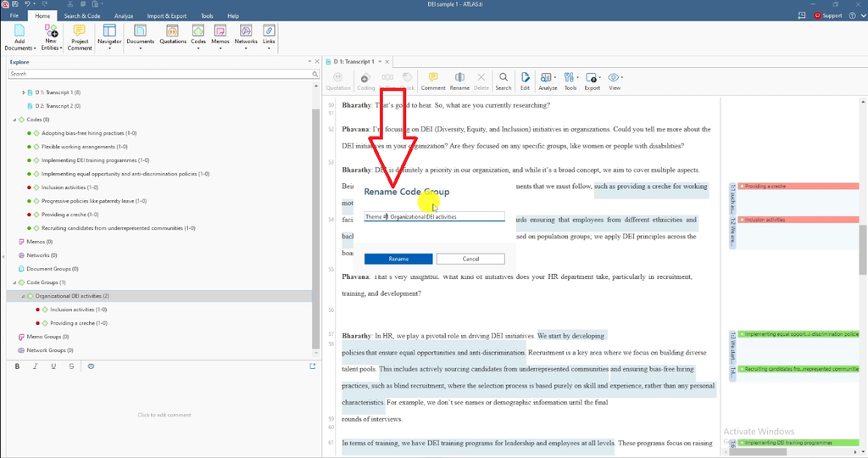868x458 pixels.
Task: Switch to the Analyze ribbon tab
Action: 124,15
